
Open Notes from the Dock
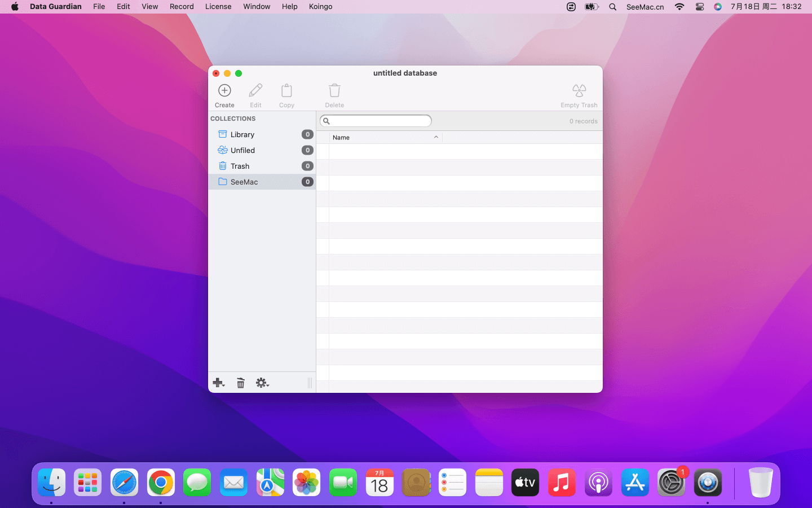pos(489,483)
